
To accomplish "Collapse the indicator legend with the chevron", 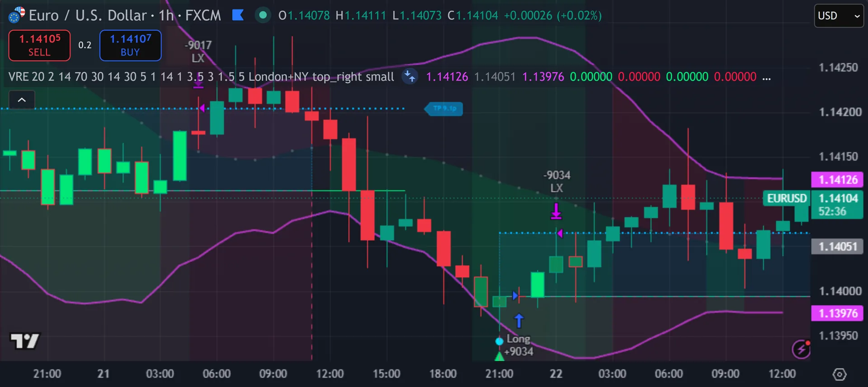I will coord(22,100).
